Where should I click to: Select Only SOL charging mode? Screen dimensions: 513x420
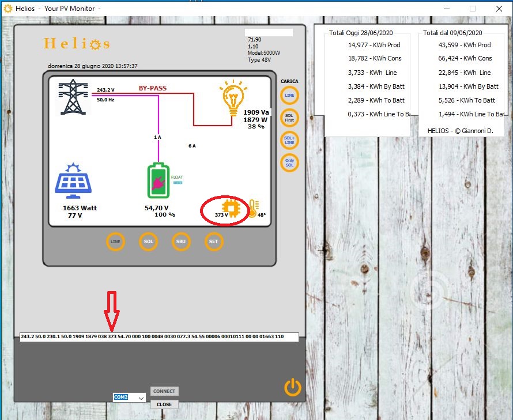coord(289,162)
